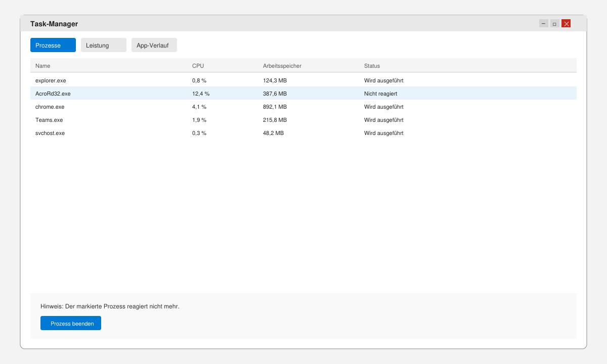This screenshot has height=364, width=607.
Task: Select the explorer.exe process
Action: (303, 80)
